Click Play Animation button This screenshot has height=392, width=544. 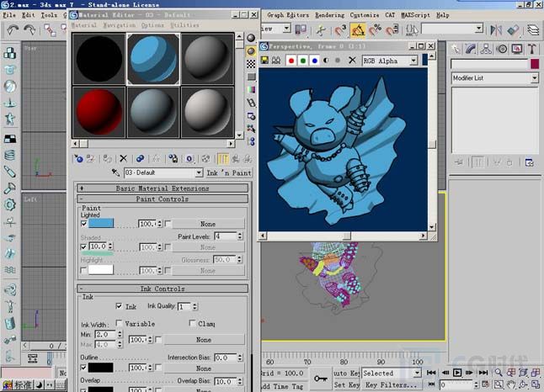(x=457, y=373)
